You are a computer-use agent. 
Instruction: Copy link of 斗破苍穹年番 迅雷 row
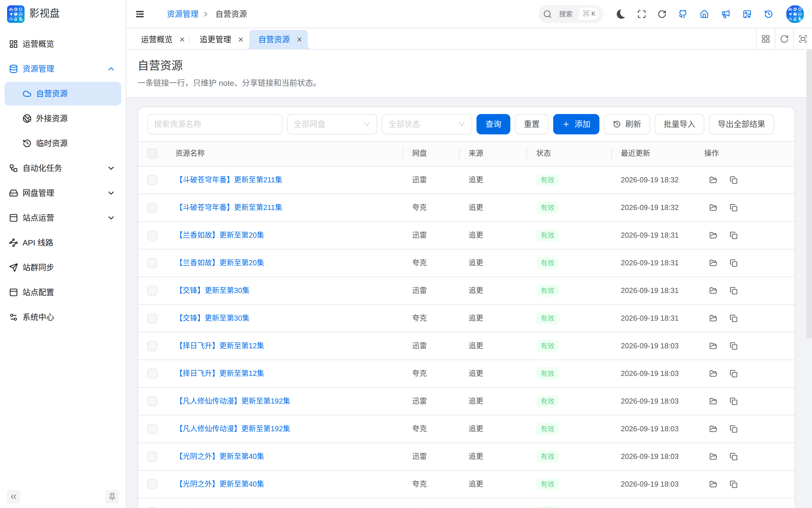734,180
